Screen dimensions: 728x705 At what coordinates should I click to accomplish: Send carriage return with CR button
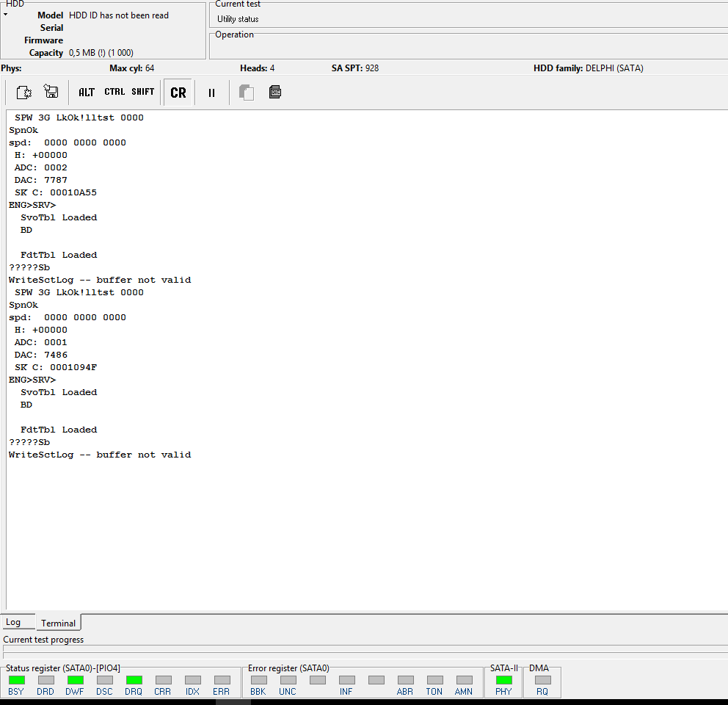pos(178,93)
